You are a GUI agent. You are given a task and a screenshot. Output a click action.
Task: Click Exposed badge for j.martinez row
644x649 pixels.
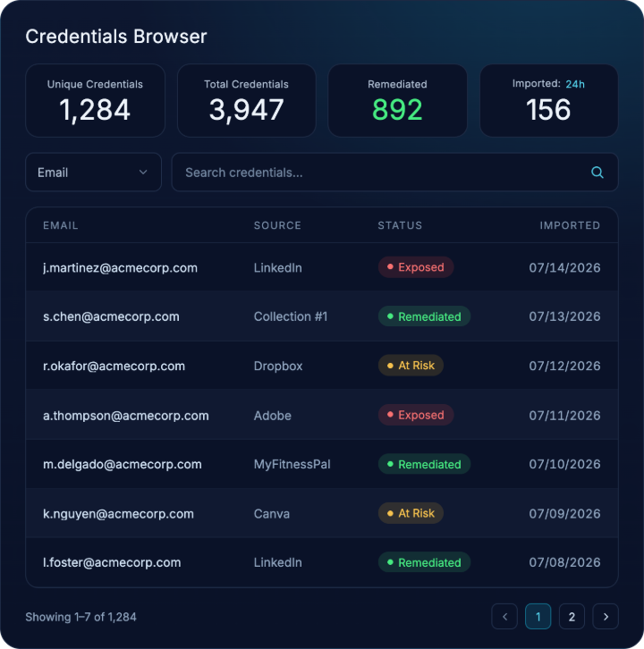416,267
